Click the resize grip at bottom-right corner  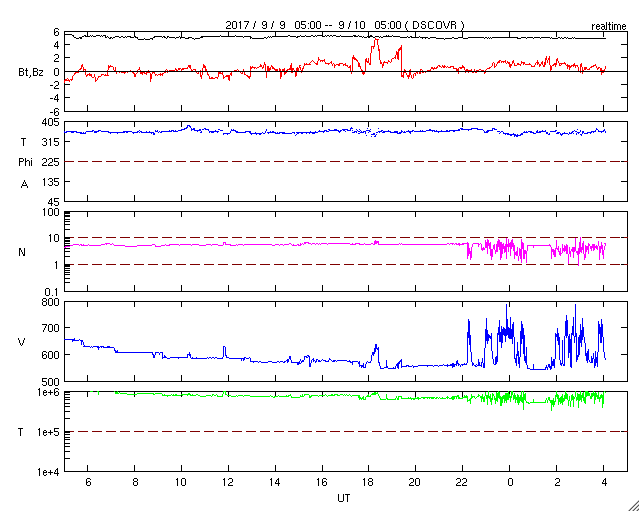[634, 506]
